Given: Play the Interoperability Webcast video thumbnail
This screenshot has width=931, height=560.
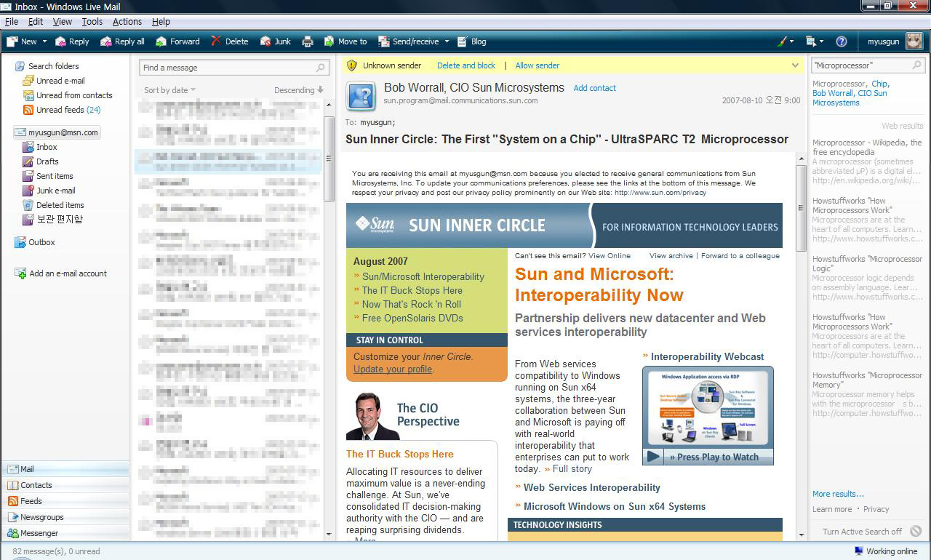Looking at the screenshot, I should (708, 415).
